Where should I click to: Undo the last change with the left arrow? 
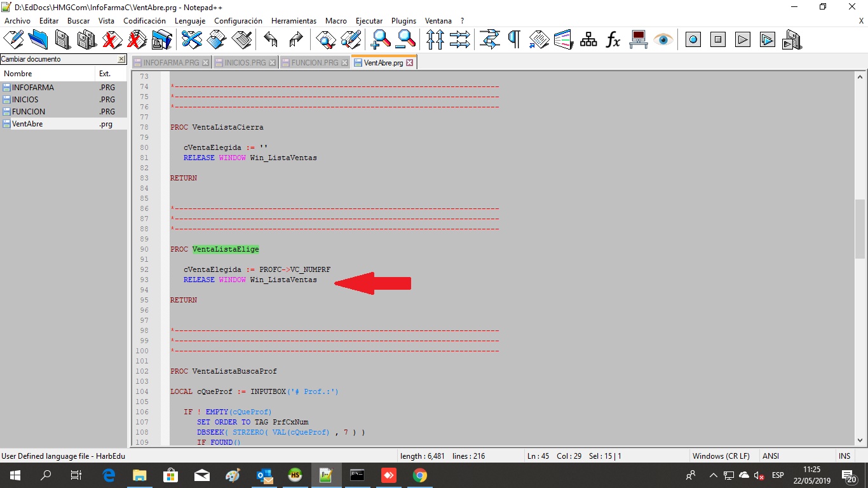pos(271,40)
